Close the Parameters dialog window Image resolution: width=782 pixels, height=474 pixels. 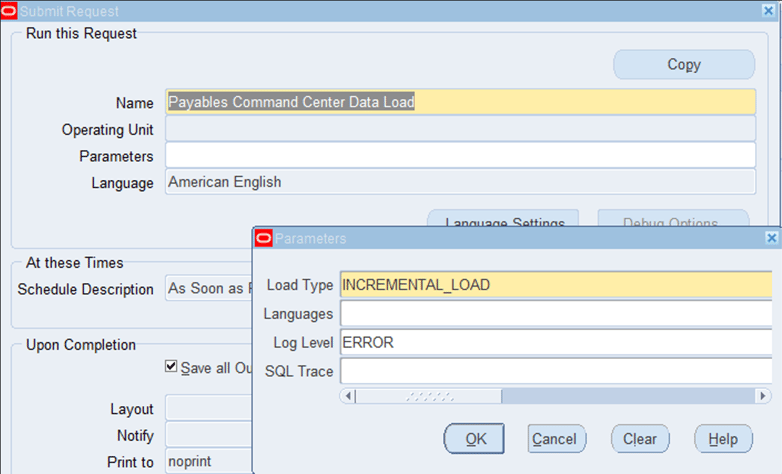pos(771,238)
